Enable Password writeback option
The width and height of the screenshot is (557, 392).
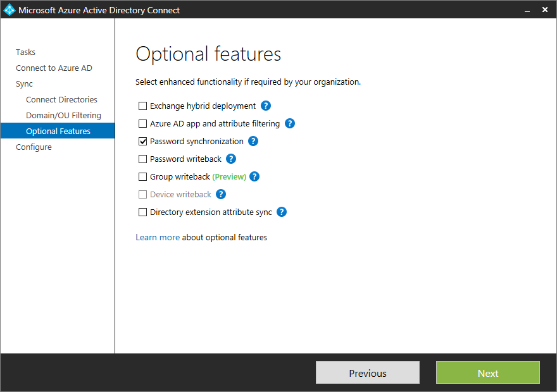pos(142,159)
